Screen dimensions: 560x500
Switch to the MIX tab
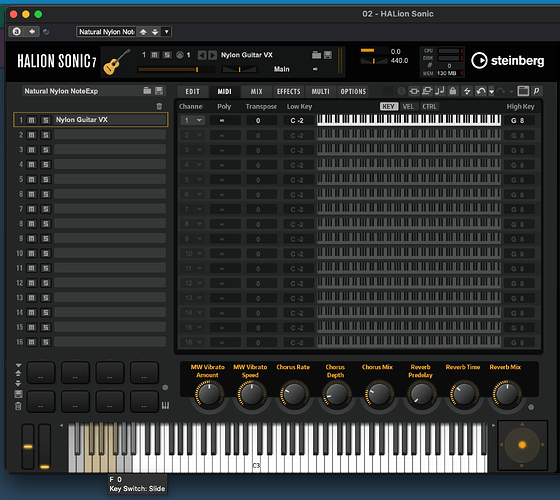(x=256, y=91)
